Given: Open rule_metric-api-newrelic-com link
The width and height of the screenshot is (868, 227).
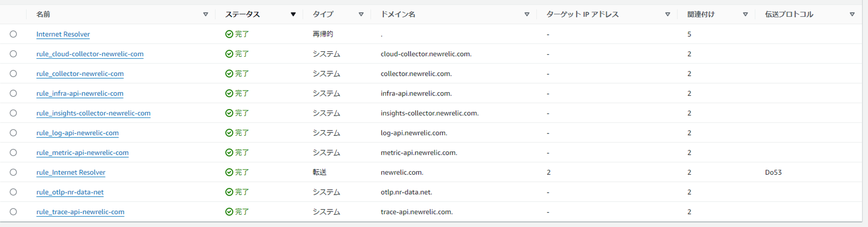Looking at the screenshot, I should click(x=83, y=152).
